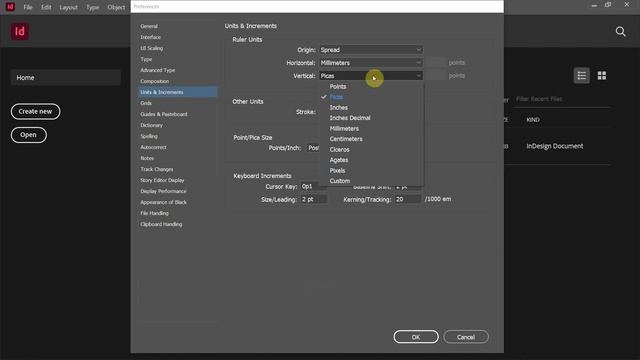
Task: Expand the Horizontal units dropdown
Action: [x=371, y=63]
